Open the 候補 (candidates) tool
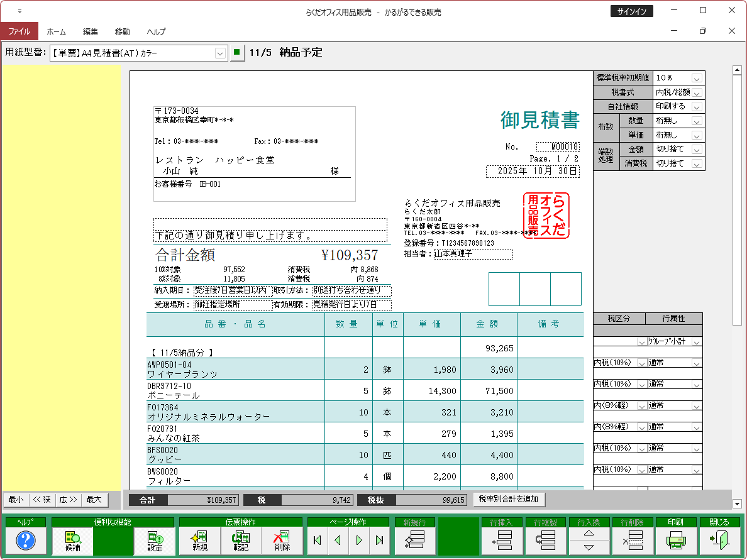Screen dimensions: 747x560 click(72, 540)
